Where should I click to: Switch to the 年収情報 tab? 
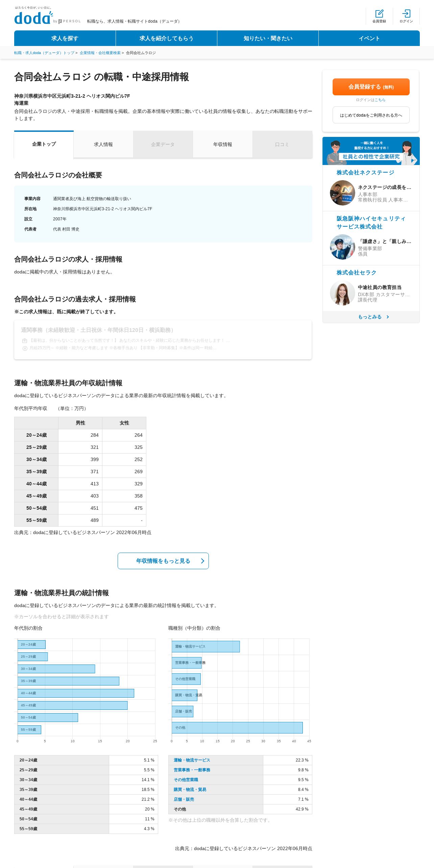tap(223, 144)
